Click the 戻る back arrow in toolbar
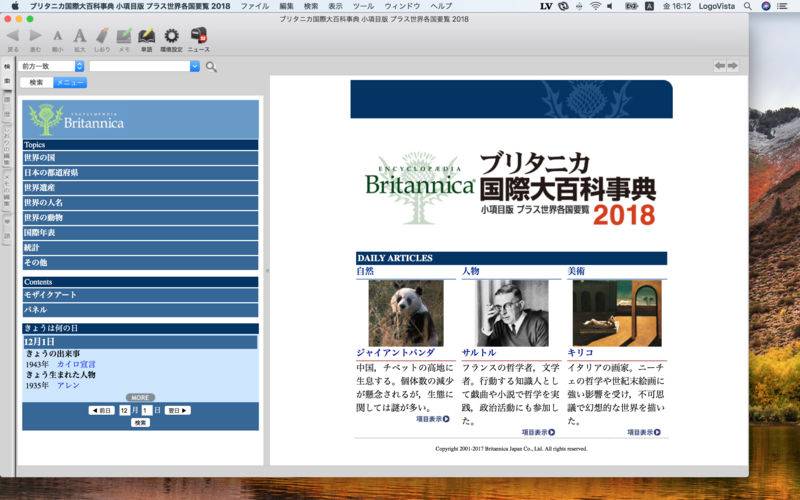 13,36
